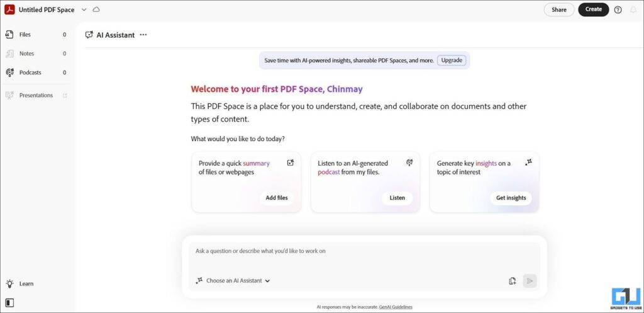The height and width of the screenshot is (313, 644).
Task: Click the Upgrade button in banner
Action: 452,60
